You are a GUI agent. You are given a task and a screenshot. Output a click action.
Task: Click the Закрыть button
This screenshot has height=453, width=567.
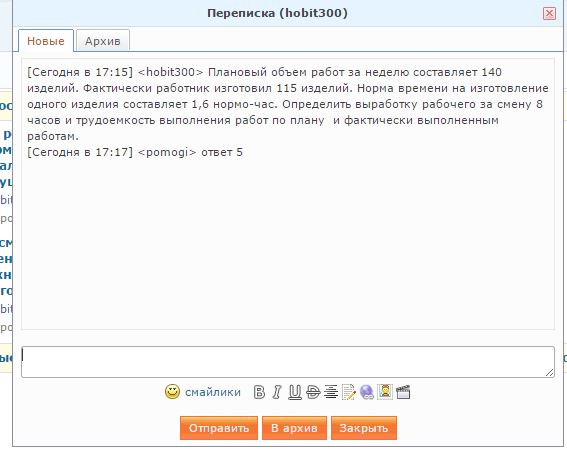[x=364, y=428]
